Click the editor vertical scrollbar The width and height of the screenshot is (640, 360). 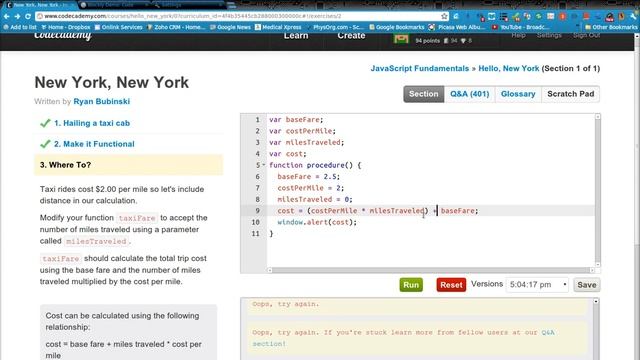coord(598,190)
